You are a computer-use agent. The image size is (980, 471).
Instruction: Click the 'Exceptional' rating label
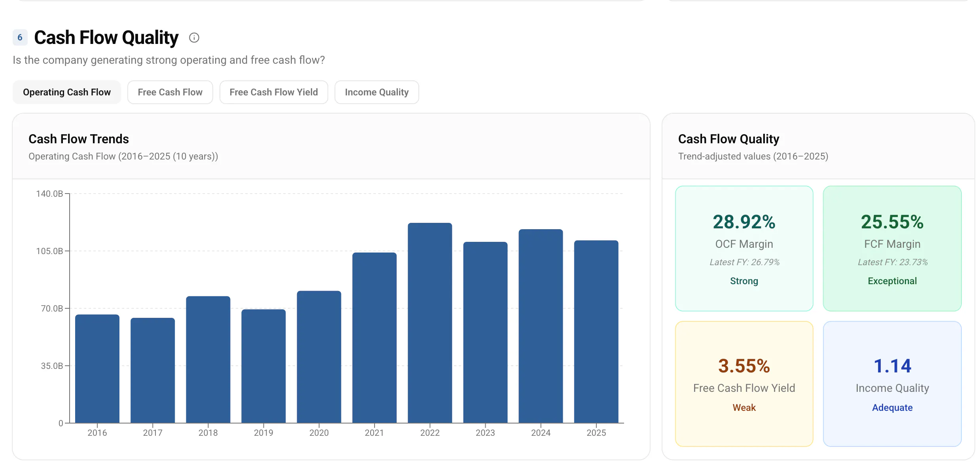point(892,281)
